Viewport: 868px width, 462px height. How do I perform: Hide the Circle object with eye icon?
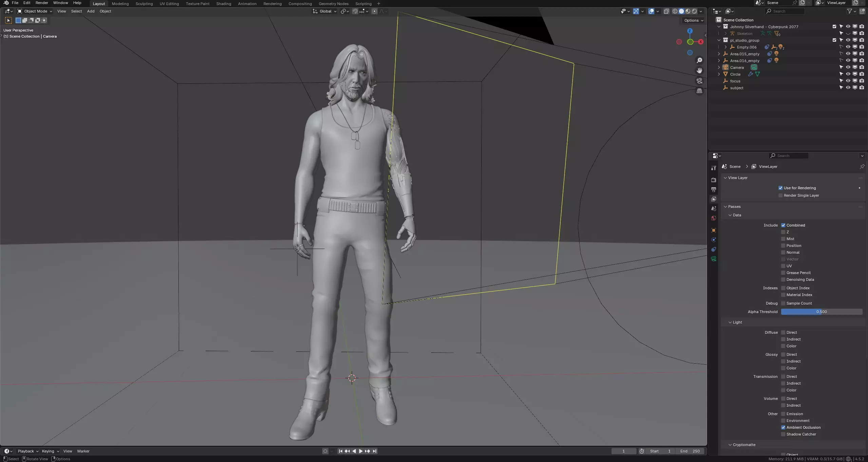848,74
